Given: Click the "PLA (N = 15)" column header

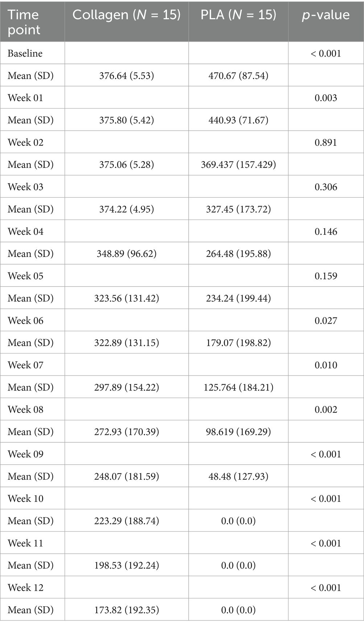Looking at the screenshot, I should click(238, 15).
